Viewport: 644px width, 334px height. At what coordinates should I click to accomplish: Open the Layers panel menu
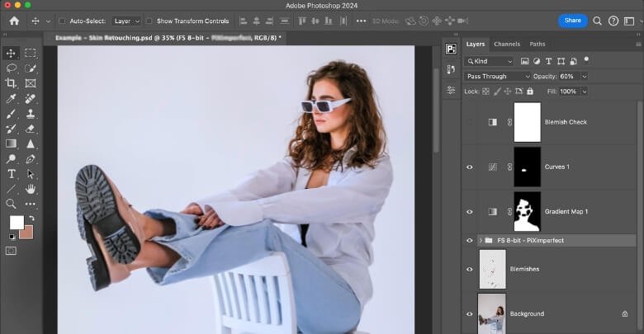(638, 44)
